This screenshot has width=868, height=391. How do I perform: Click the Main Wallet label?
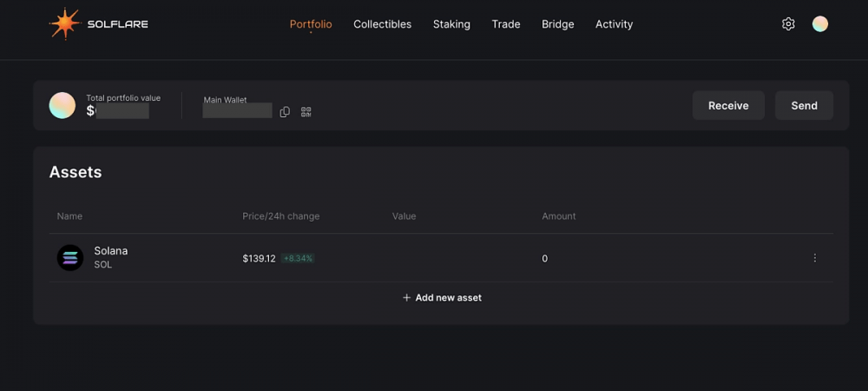(226, 100)
